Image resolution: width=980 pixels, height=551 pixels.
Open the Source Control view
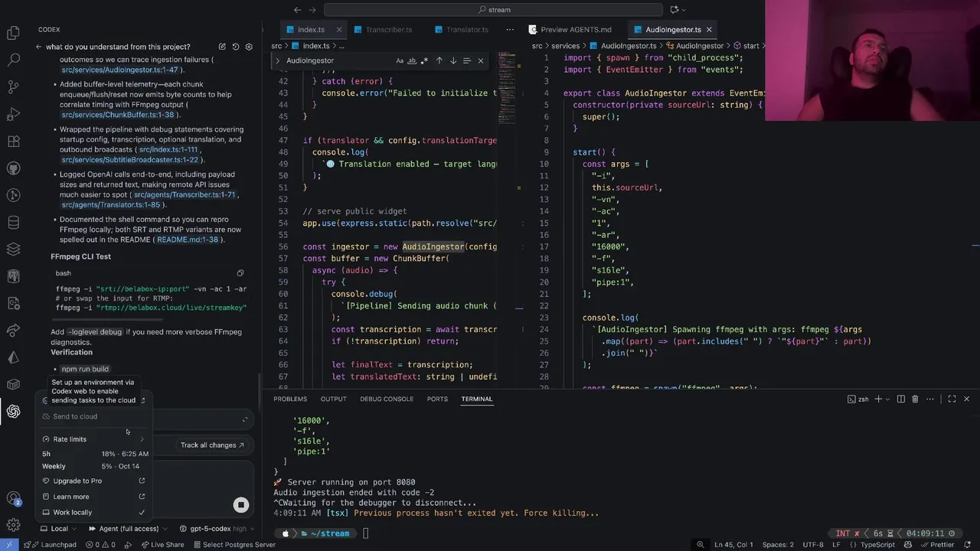point(13,87)
